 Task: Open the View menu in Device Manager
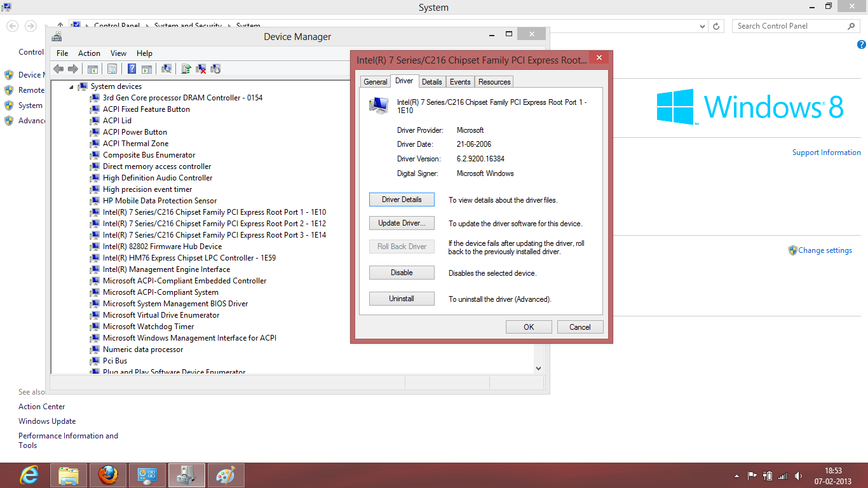point(118,53)
